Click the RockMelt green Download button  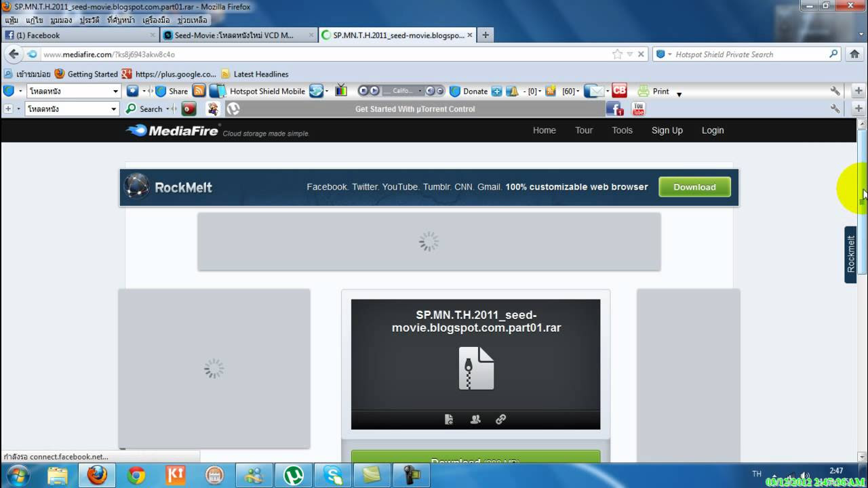pyautogui.click(x=694, y=187)
